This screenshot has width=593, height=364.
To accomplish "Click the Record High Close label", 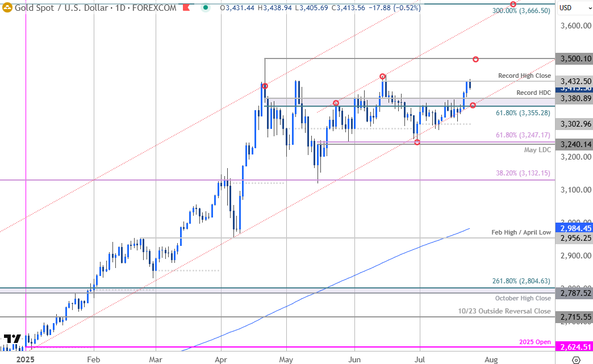I will click(524, 76).
